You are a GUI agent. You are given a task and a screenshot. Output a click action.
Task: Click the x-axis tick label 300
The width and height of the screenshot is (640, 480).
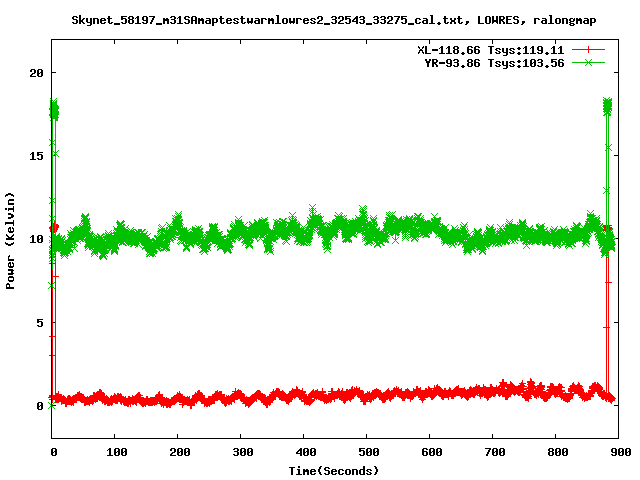(x=243, y=452)
